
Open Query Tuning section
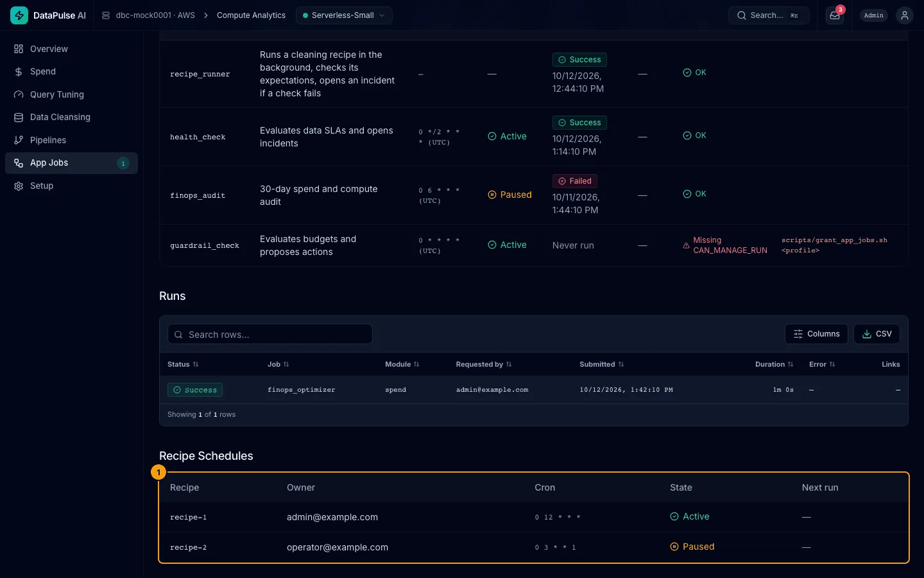(71, 94)
